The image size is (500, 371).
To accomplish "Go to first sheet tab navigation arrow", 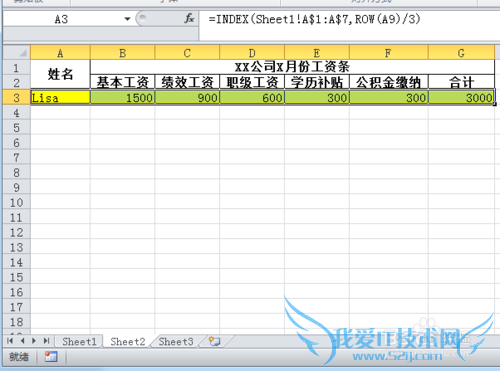I will point(10,341).
